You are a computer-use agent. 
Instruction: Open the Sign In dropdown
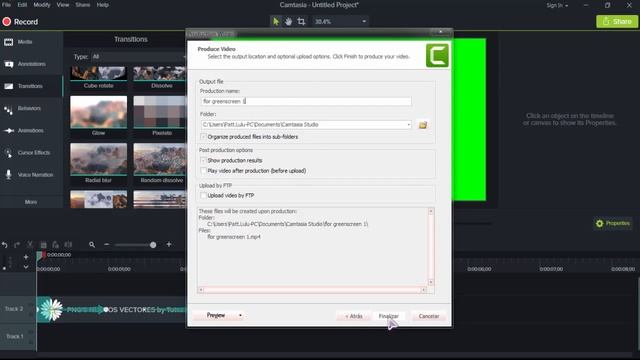click(x=557, y=5)
